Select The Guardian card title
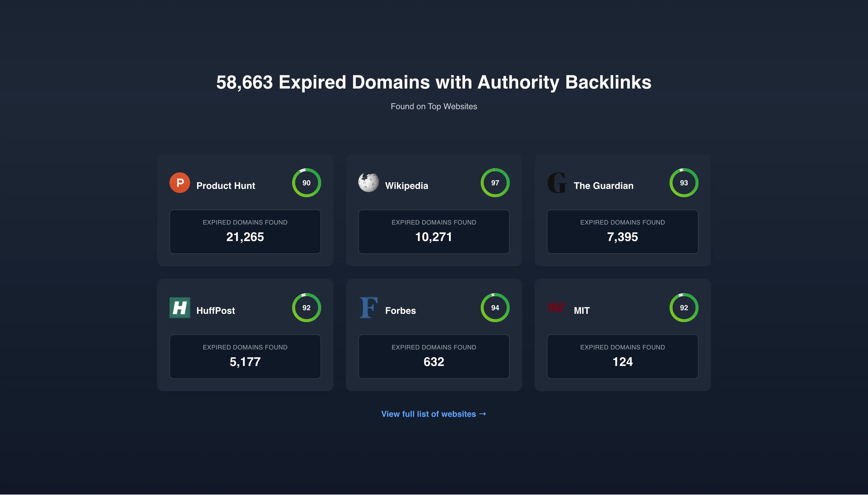The image size is (868, 495). click(604, 186)
